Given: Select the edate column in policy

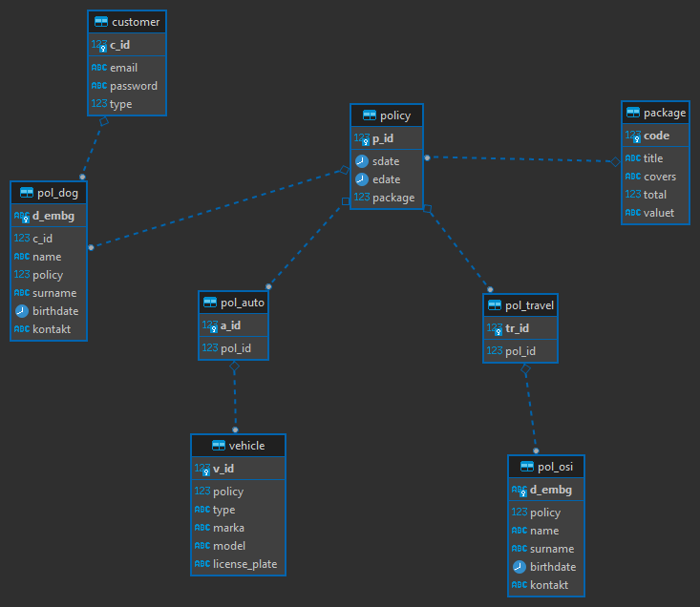Looking at the screenshot, I should [386, 179].
